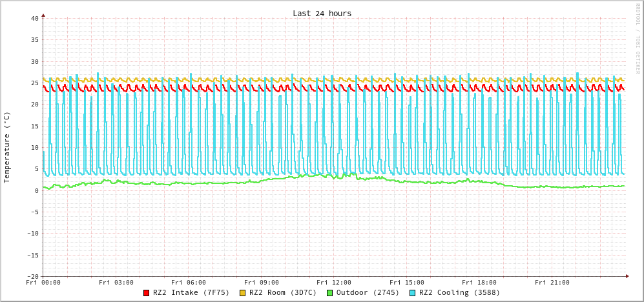Click the Fri 03:00 time axis label
Screen dimensions: 644x302
116,283
